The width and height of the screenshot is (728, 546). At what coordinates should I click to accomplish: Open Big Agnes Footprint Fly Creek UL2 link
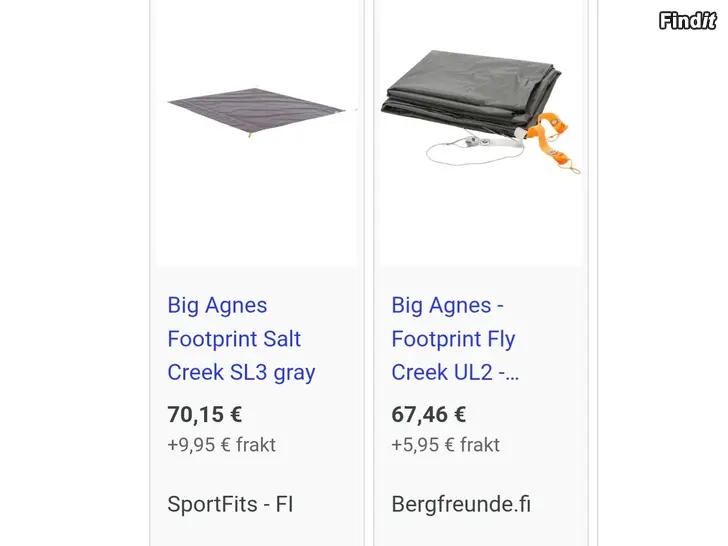455,338
